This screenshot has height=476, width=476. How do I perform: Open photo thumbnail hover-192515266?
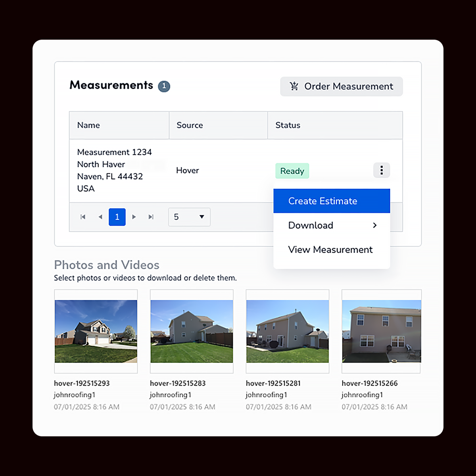click(382, 331)
